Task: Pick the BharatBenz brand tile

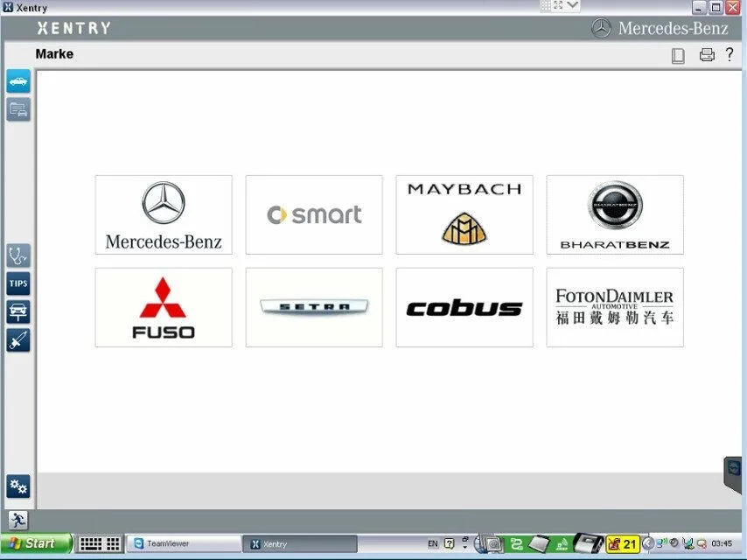Action: [x=615, y=214]
